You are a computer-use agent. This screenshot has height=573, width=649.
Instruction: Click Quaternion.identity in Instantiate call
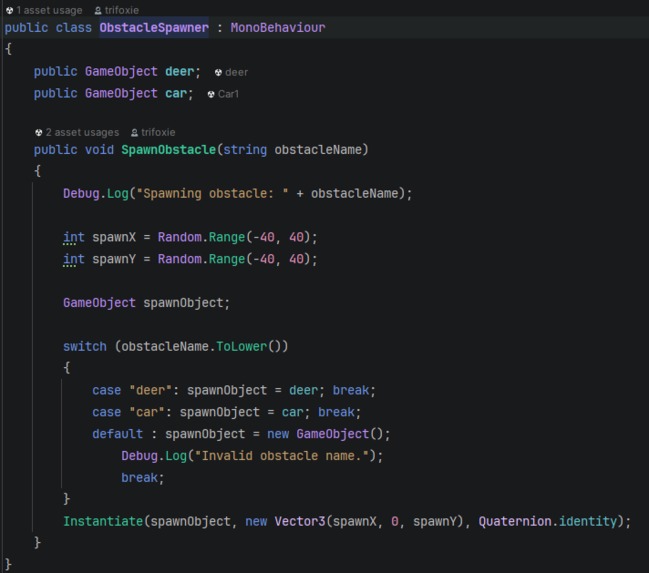(548, 521)
